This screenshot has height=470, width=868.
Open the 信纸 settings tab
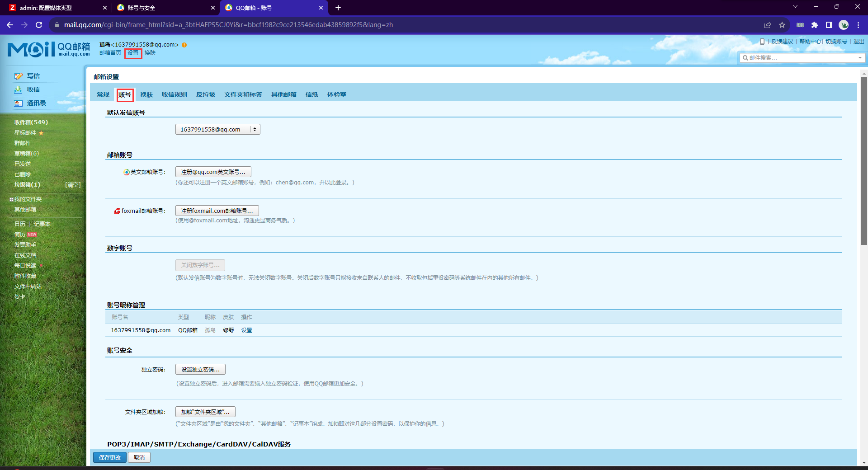(312, 94)
